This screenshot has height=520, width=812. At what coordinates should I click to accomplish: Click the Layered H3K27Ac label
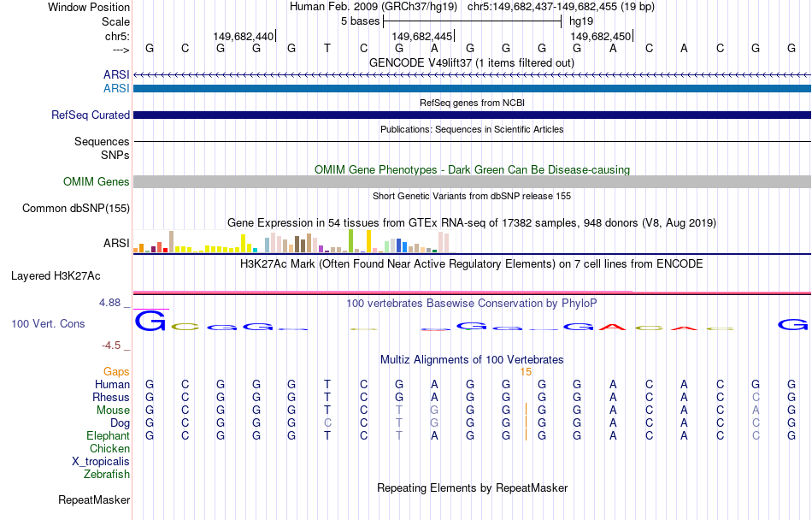tap(56, 276)
